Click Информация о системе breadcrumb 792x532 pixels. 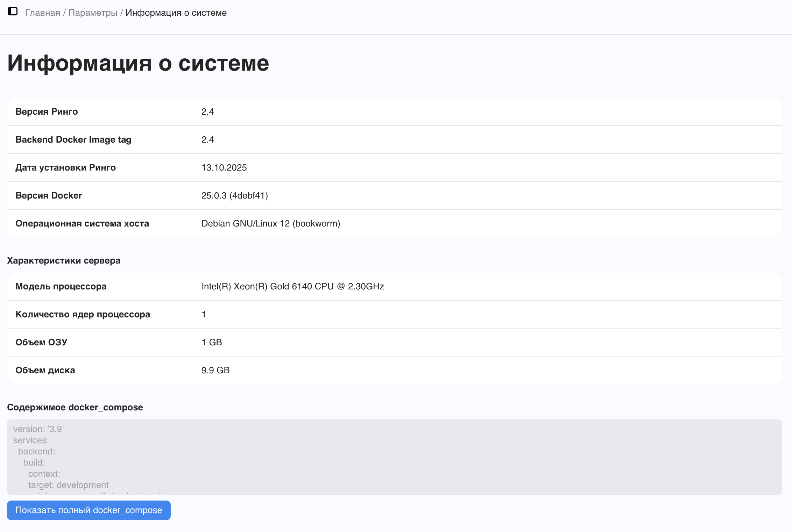pos(176,13)
